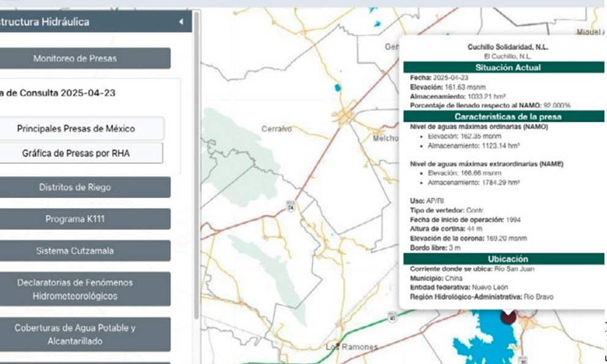Screen dimensions: 607x364
Task: Click the Cerralvo town label on map
Action: tap(277, 129)
